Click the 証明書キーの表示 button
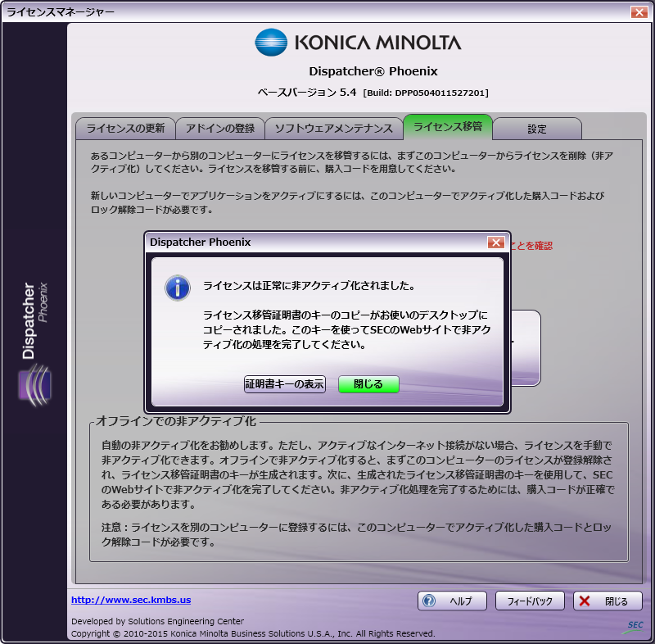655x644 pixels. [x=284, y=384]
